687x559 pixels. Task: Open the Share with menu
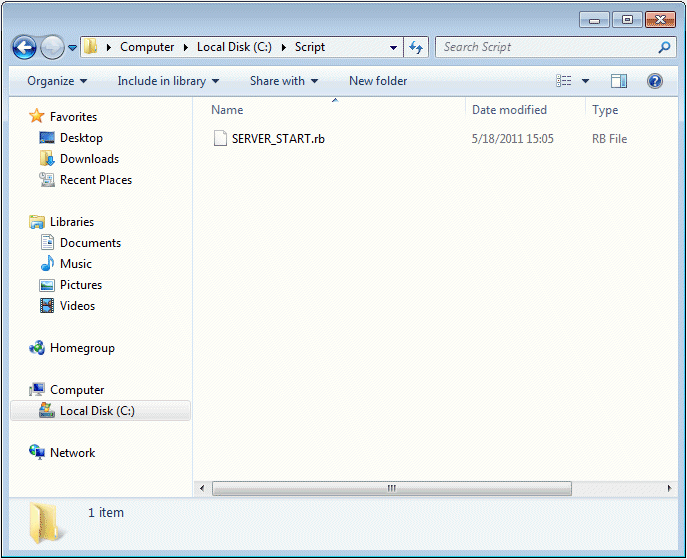(x=284, y=81)
